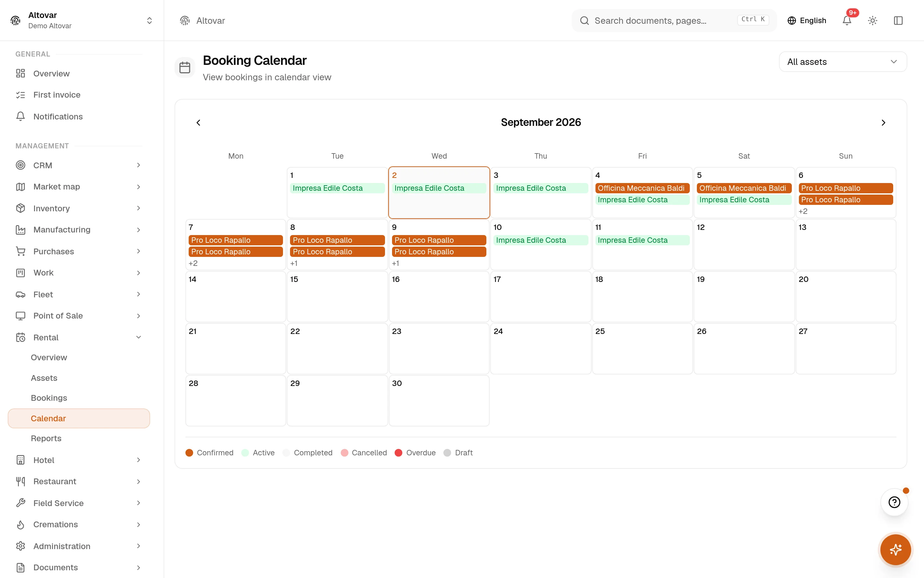Open Impresa Edile Costa booking on day 10
Screen dimensions: 924x578
point(541,240)
